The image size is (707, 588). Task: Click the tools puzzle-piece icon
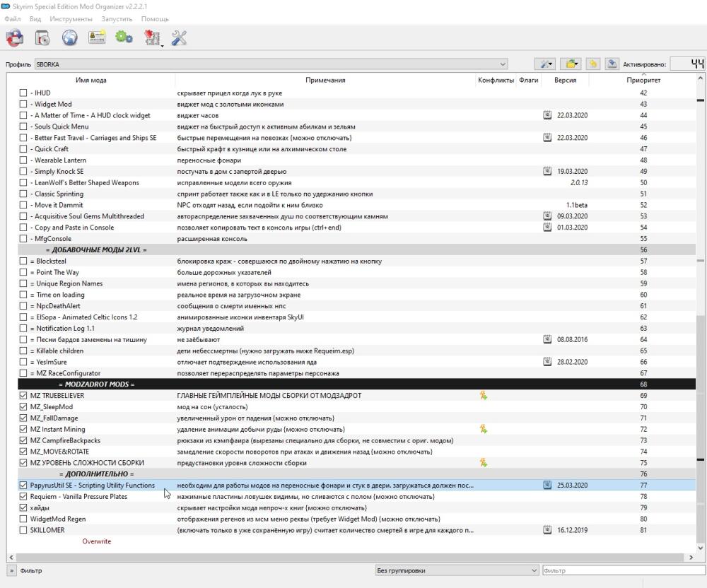point(153,38)
